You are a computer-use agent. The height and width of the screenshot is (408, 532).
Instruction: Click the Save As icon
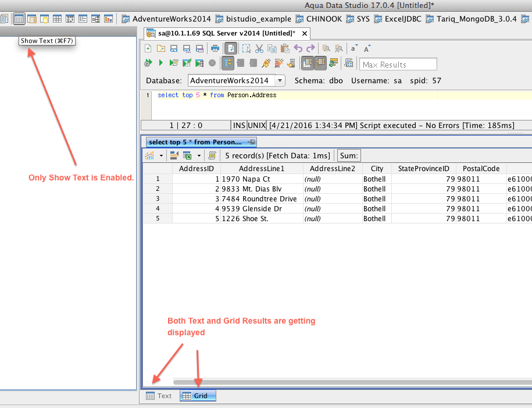(x=187, y=48)
